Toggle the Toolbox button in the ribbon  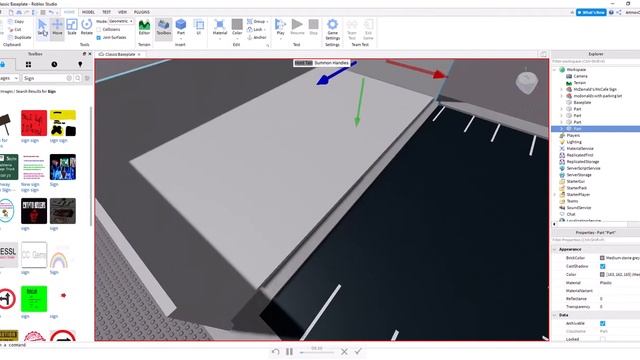[x=164, y=28]
